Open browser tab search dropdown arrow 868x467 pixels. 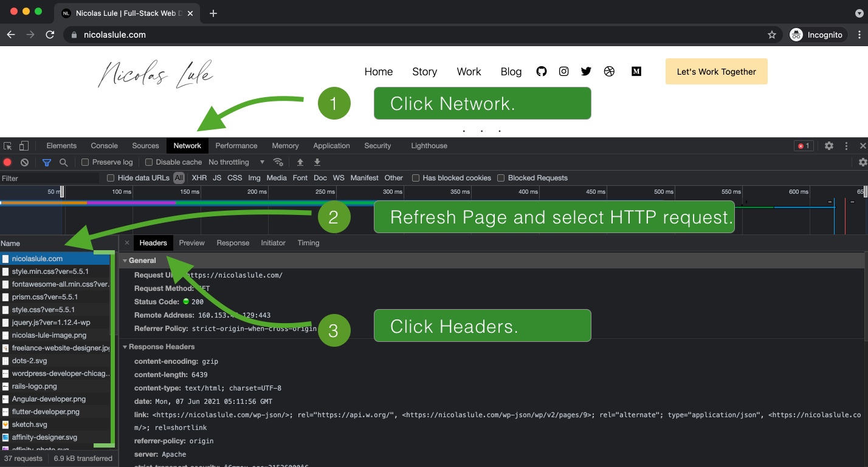859,13
